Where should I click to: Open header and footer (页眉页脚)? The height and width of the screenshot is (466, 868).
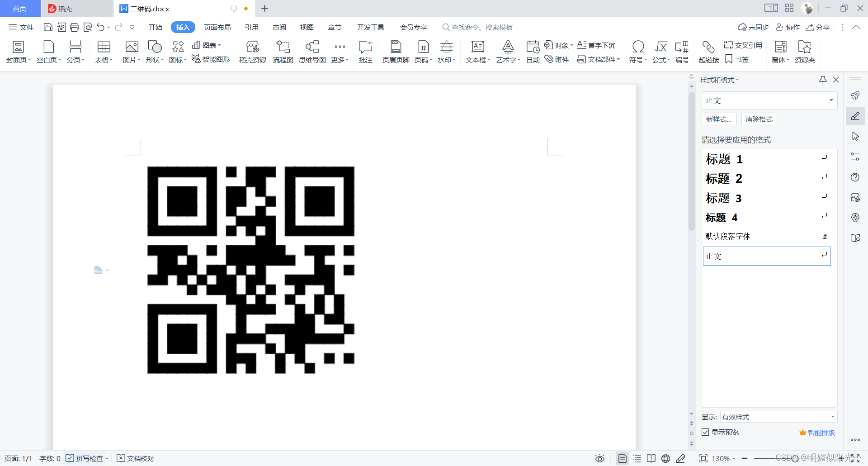click(x=396, y=52)
